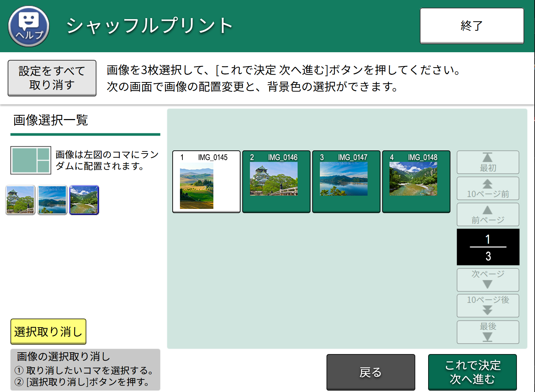Screen dimensions: 535x392
Task: Deselect the IMG_0146 thumbnail
Action: pyautogui.click(x=276, y=181)
